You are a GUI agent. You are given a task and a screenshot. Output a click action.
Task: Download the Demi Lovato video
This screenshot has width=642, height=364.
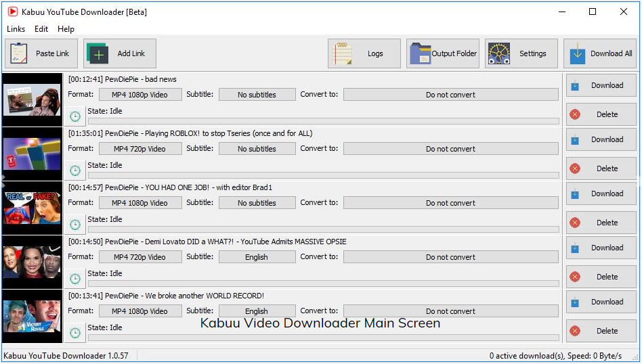pyautogui.click(x=601, y=248)
